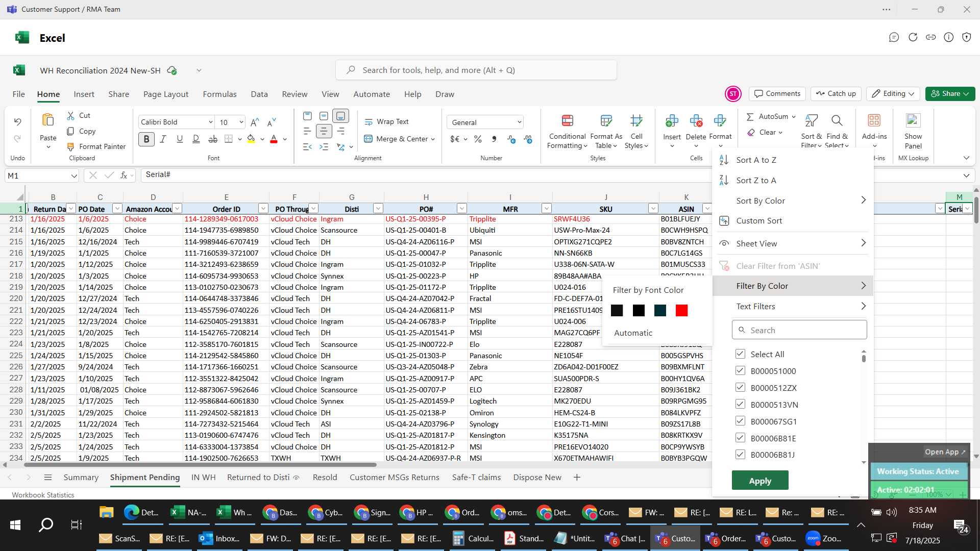980x551 pixels.
Task: Click the Search for tools and help box
Action: [x=476, y=70]
